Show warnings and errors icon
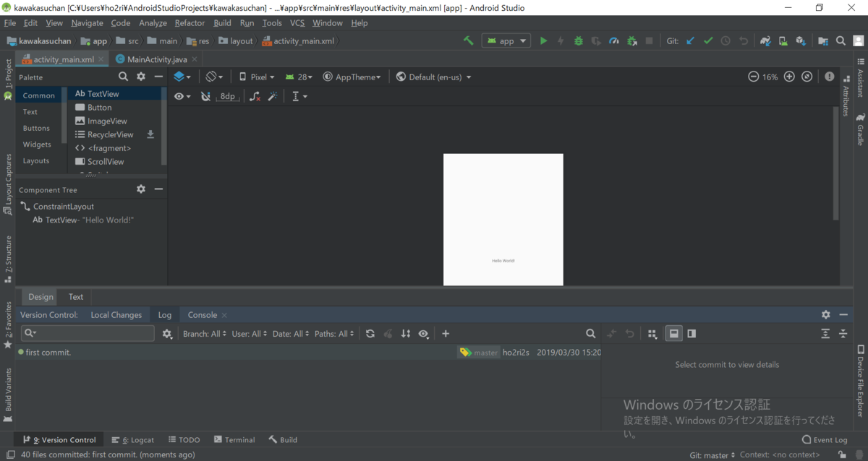The image size is (868, 461). (829, 77)
